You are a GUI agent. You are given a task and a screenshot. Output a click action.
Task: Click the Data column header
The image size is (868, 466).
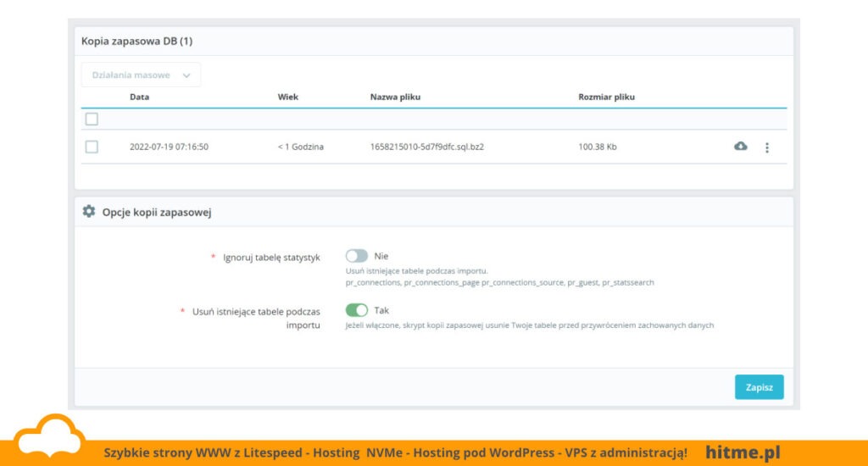click(140, 97)
